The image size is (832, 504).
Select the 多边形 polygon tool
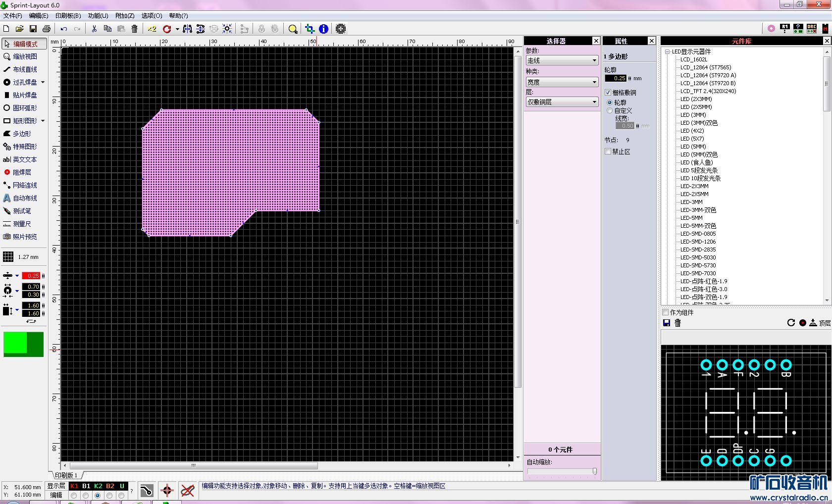22,134
